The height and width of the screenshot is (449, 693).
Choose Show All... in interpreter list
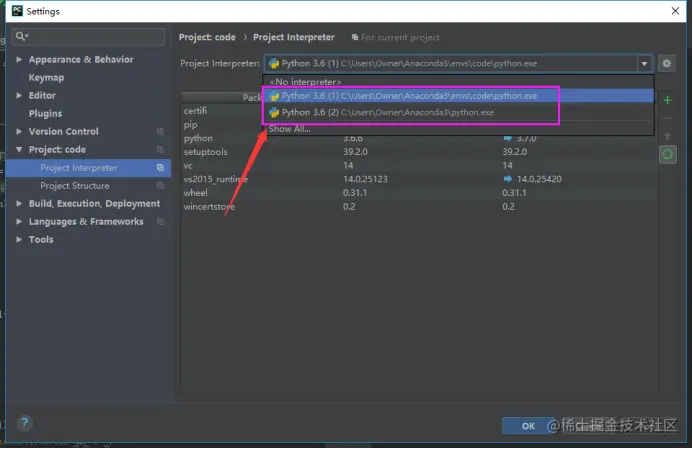click(458, 129)
